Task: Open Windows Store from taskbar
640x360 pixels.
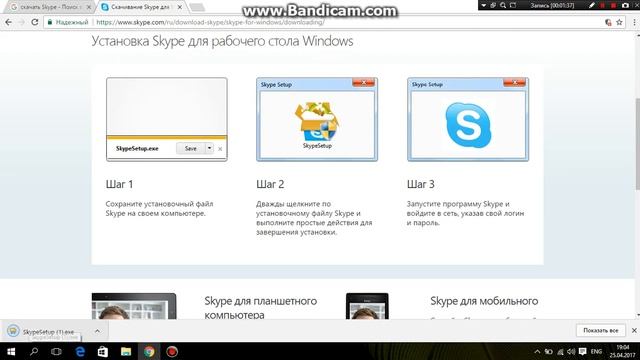Action: 103,351
